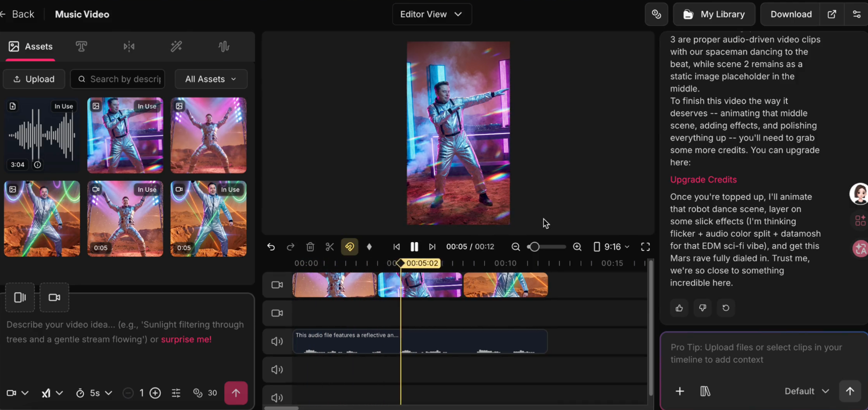Thumbs up the assistant response
The image size is (868, 410).
(x=679, y=308)
